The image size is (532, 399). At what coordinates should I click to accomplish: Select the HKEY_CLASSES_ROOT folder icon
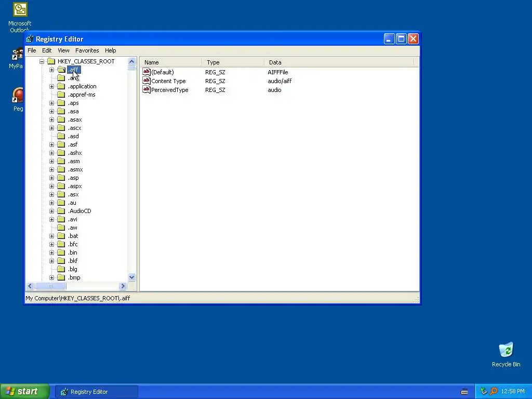(x=51, y=61)
